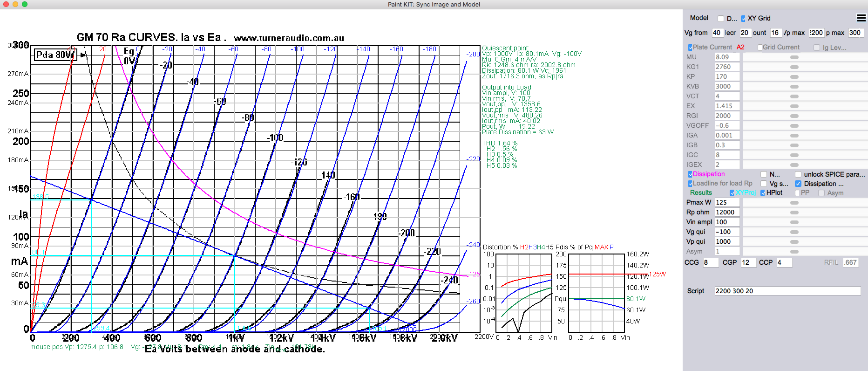Open the hamburger menu in Model panel

pyautogui.click(x=861, y=18)
